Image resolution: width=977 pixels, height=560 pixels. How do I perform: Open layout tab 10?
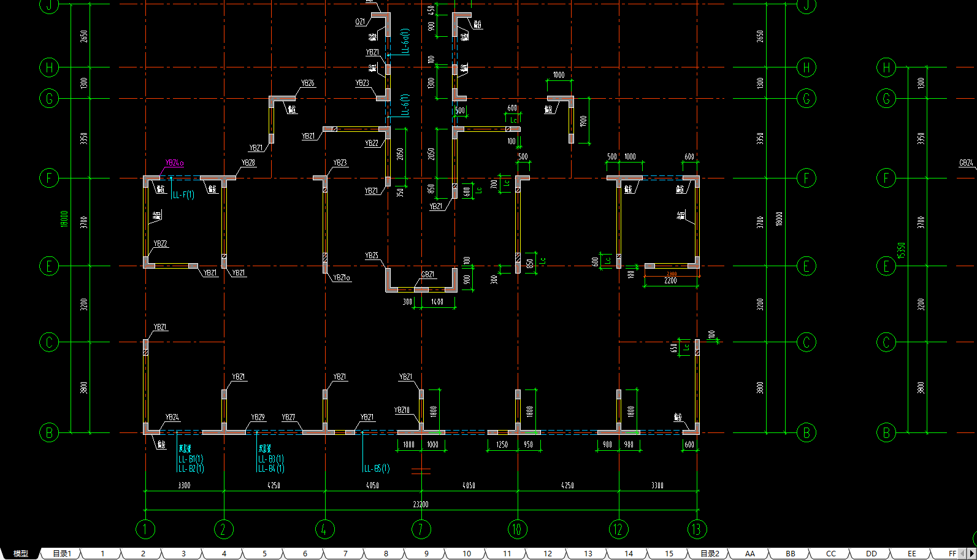point(467,554)
